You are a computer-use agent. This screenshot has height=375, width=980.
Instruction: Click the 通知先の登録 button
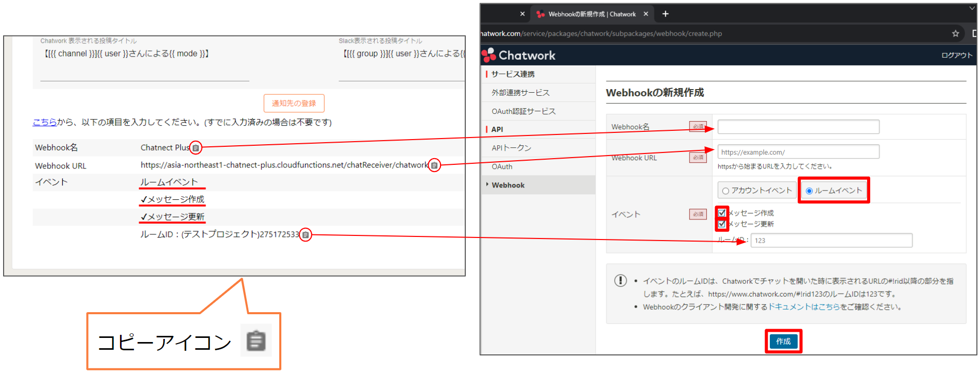pos(294,103)
